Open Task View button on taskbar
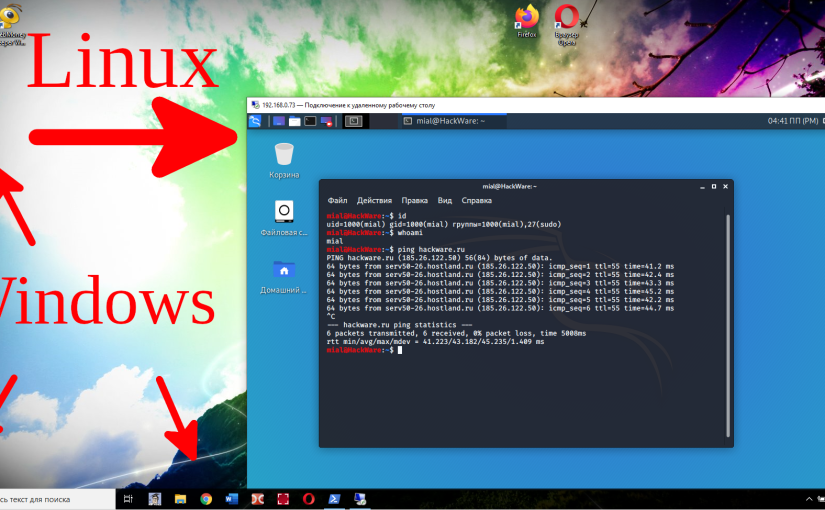The image size is (825, 510). click(x=128, y=498)
